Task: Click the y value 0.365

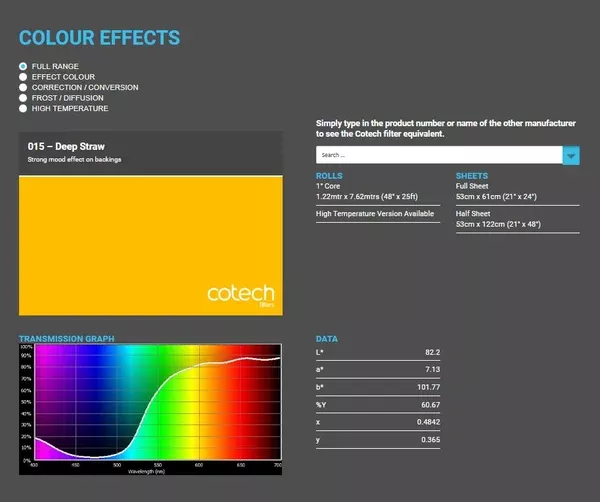Action: tap(430, 440)
